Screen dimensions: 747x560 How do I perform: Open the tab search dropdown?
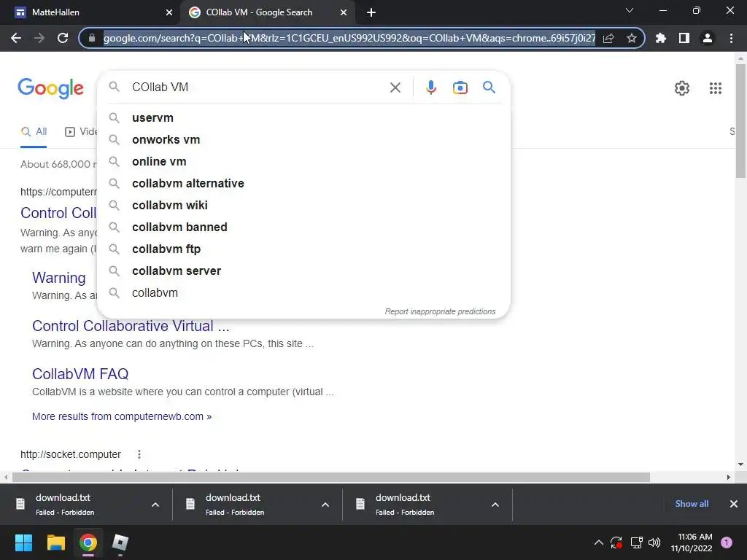630,10
